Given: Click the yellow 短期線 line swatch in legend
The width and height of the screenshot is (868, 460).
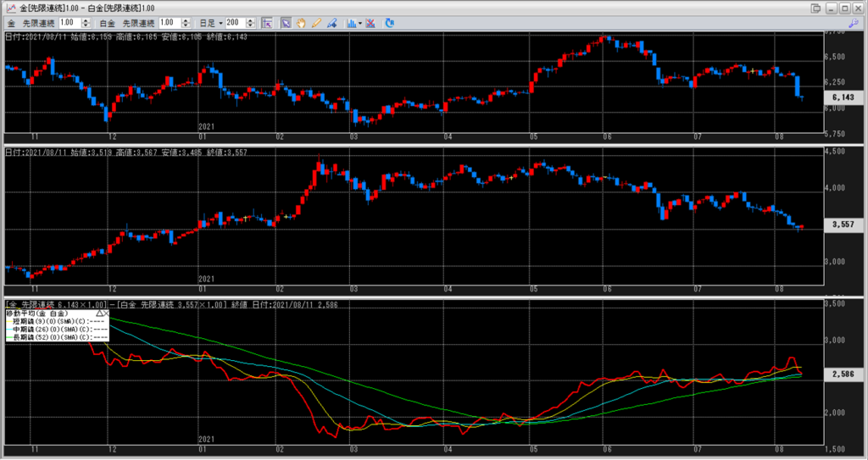Looking at the screenshot, I should (9, 322).
